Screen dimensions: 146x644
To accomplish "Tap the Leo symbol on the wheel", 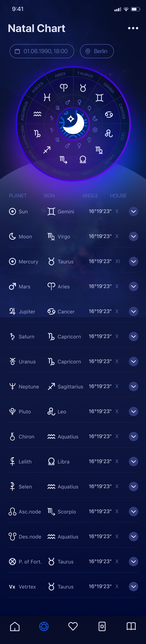I will click(x=109, y=133).
